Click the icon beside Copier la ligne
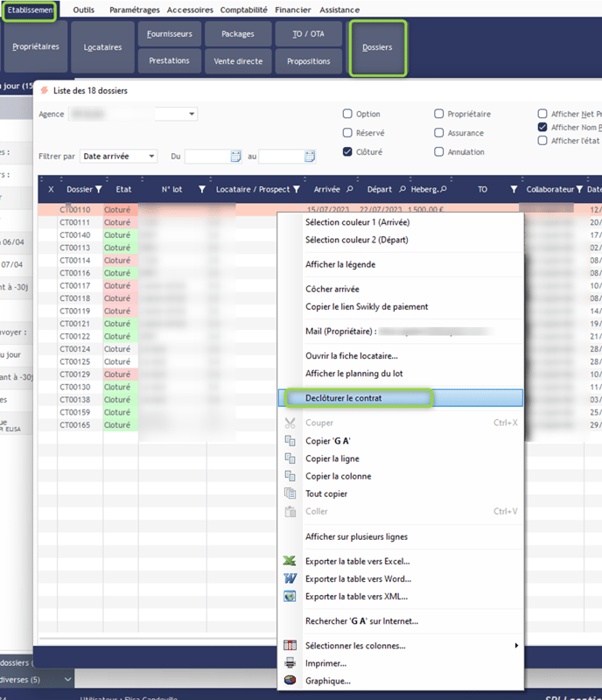This screenshot has height=700, width=602. pyautogui.click(x=290, y=458)
